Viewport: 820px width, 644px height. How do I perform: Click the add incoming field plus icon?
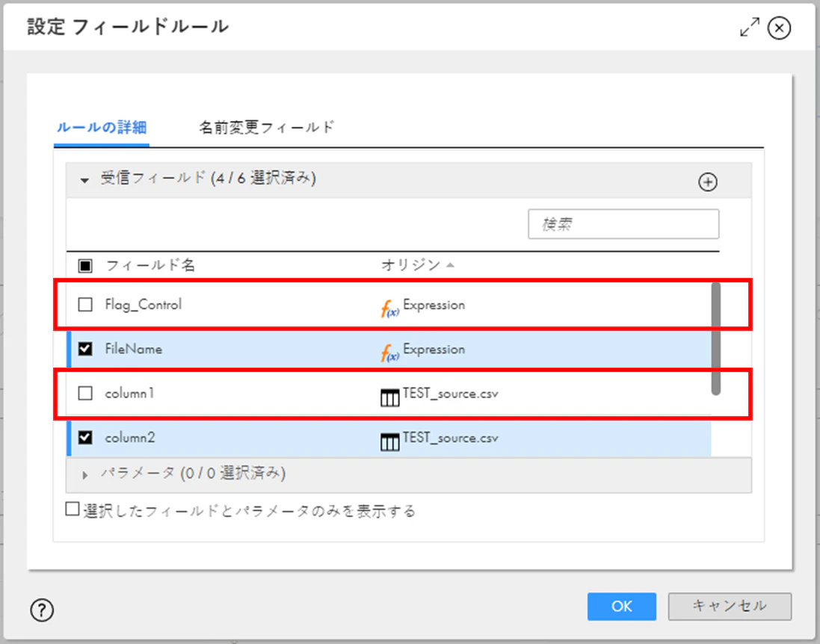[708, 182]
